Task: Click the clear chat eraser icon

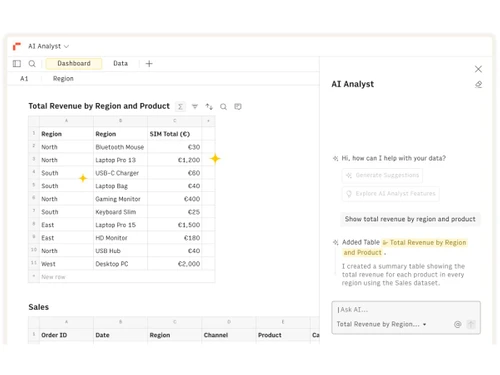Action: coord(478,85)
